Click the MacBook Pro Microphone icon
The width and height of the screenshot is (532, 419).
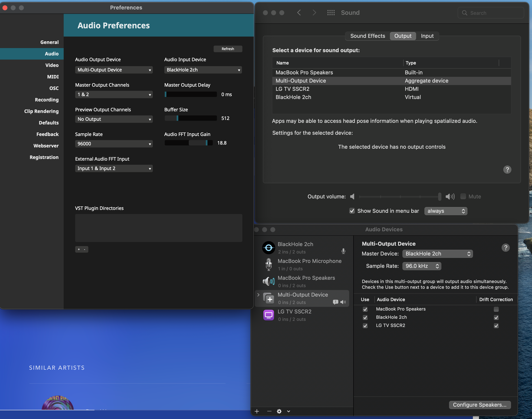tap(269, 265)
